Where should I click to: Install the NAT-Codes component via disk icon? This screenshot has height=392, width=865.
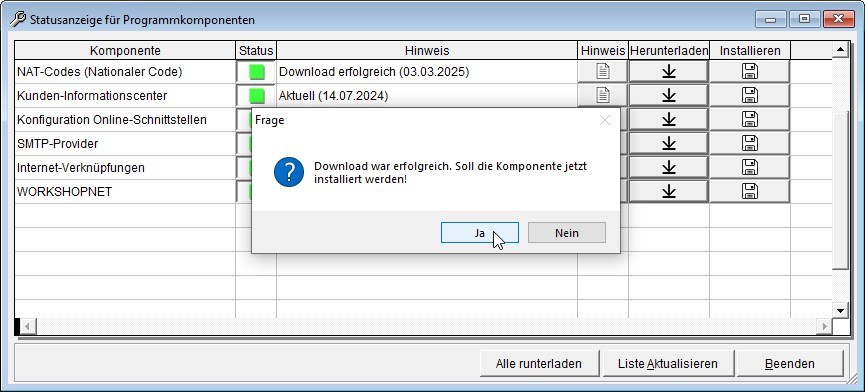click(x=750, y=72)
